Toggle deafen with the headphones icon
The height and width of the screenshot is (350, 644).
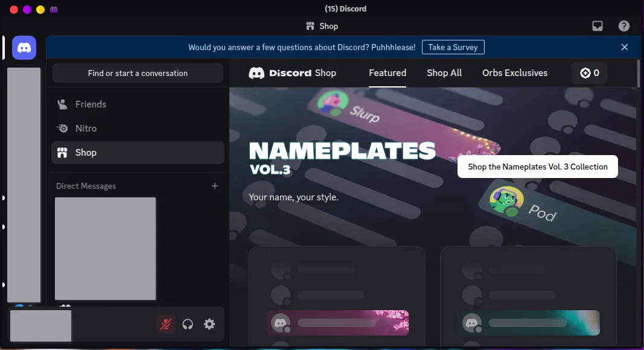(x=188, y=324)
